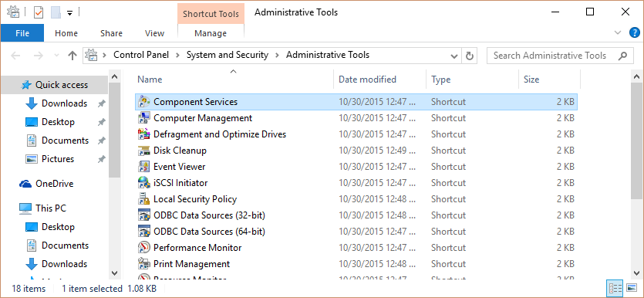Go to System and Security breadcrumb
This screenshot has height=298, width=644.
click(227, 55)
